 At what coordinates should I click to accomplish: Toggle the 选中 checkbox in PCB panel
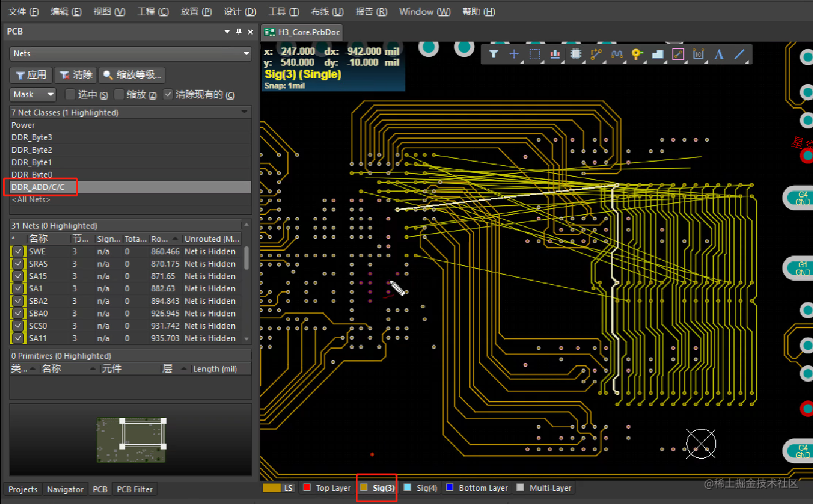pyautogui.click(x=69, y=94)
